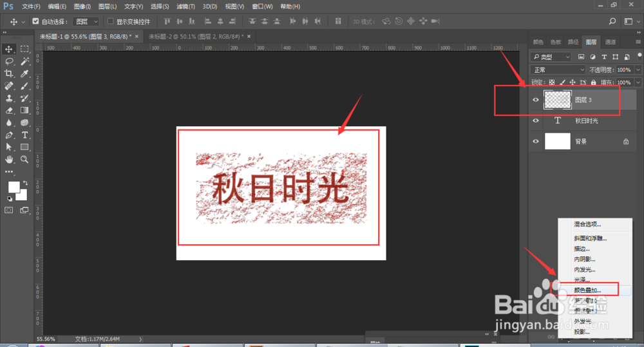Select the Crop tool
644x347 pixels.
tap(8, 73)
